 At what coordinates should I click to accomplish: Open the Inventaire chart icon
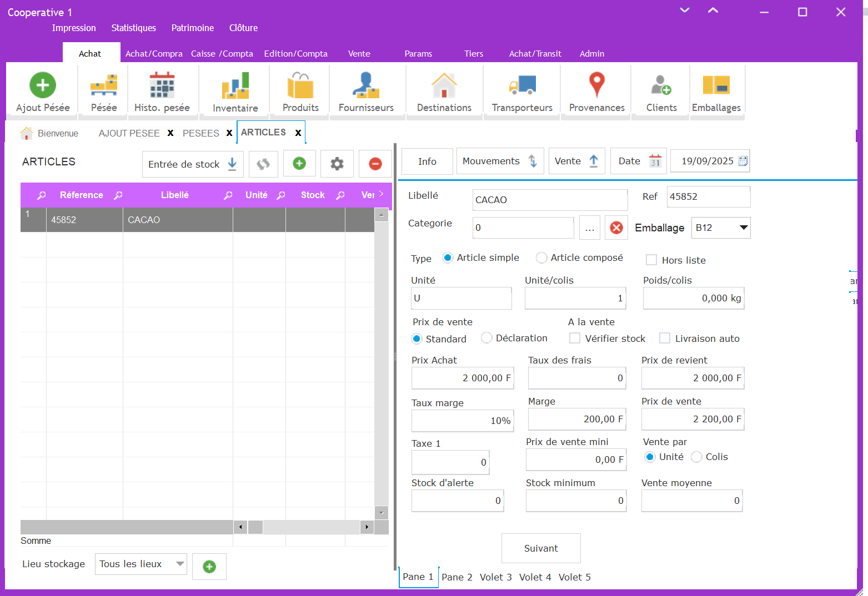tap(235, 85)
